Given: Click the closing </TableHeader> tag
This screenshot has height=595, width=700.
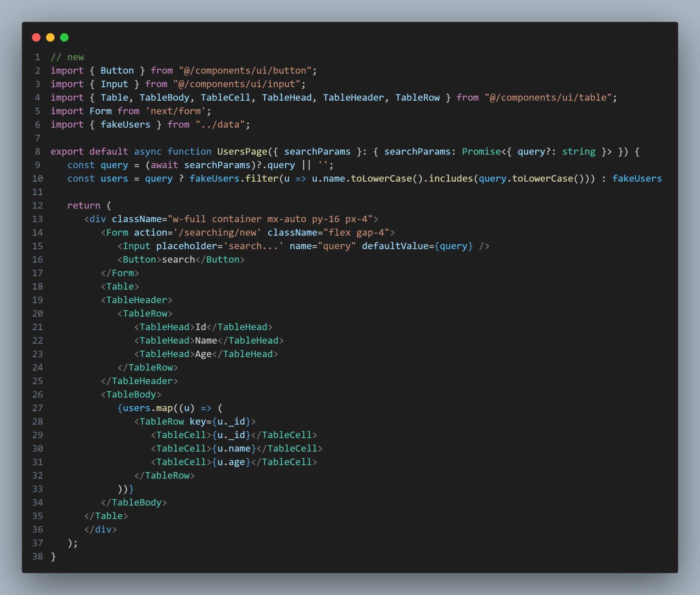Looking at the screenshot, I should (x=139, y=381).
